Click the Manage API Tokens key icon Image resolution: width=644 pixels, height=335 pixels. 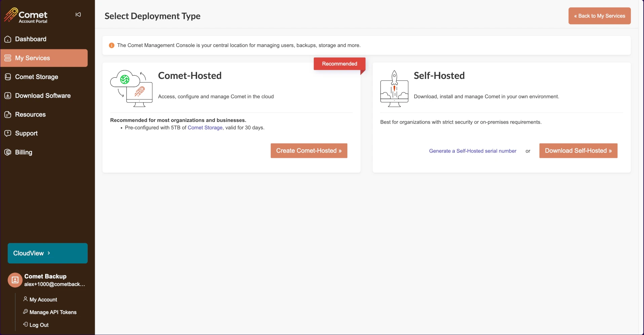pos(25,311)
